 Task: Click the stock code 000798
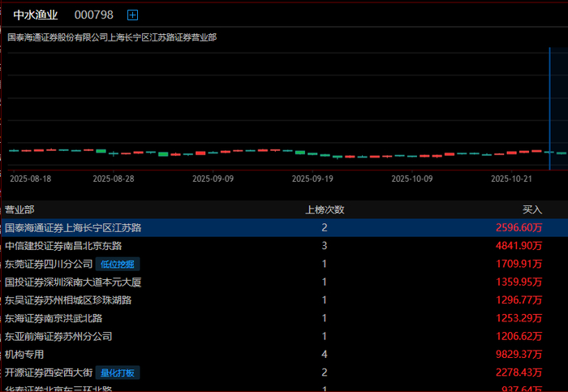coord(94,15)
